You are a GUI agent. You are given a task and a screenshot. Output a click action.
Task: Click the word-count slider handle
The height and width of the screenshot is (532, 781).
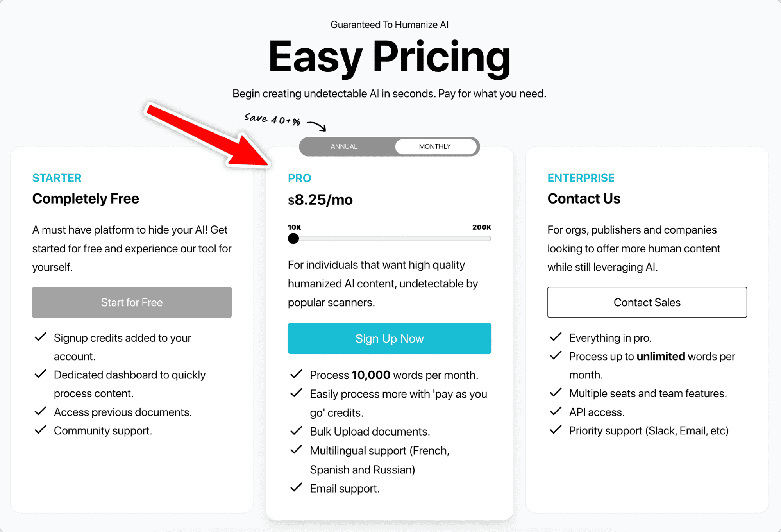293,238
